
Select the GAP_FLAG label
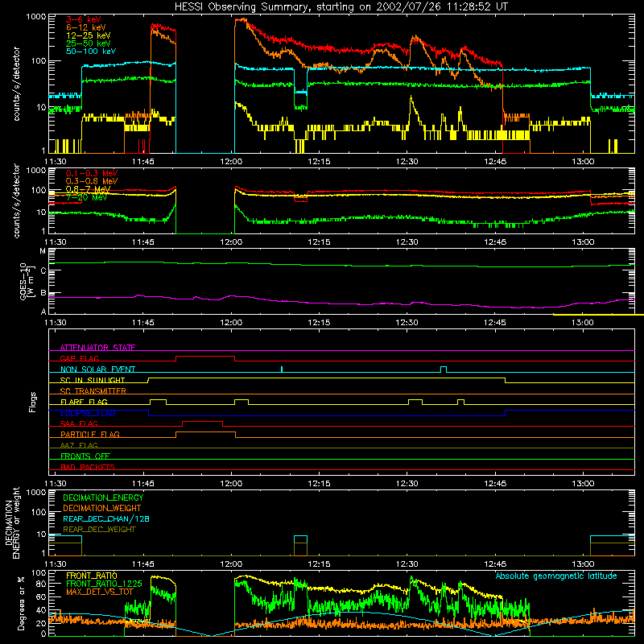[79, 358]
